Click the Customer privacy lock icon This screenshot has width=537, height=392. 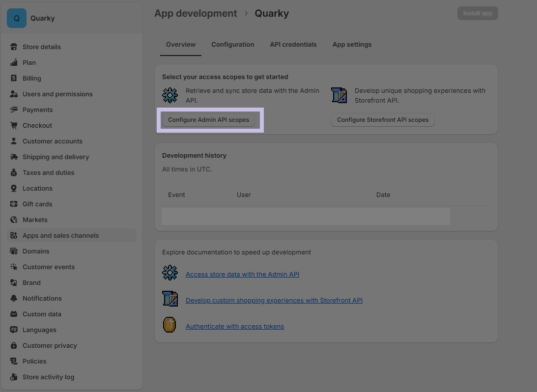click(x=14, y=346)
